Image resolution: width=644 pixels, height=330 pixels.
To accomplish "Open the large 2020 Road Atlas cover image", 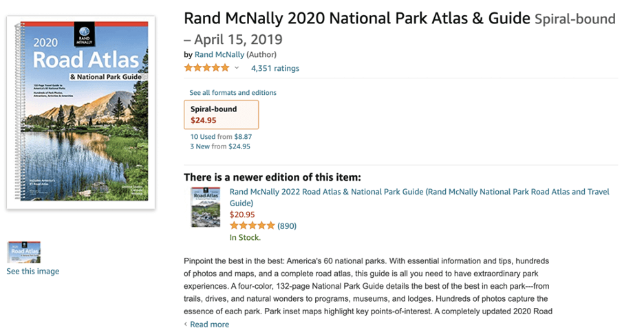I will coord(80,113).
